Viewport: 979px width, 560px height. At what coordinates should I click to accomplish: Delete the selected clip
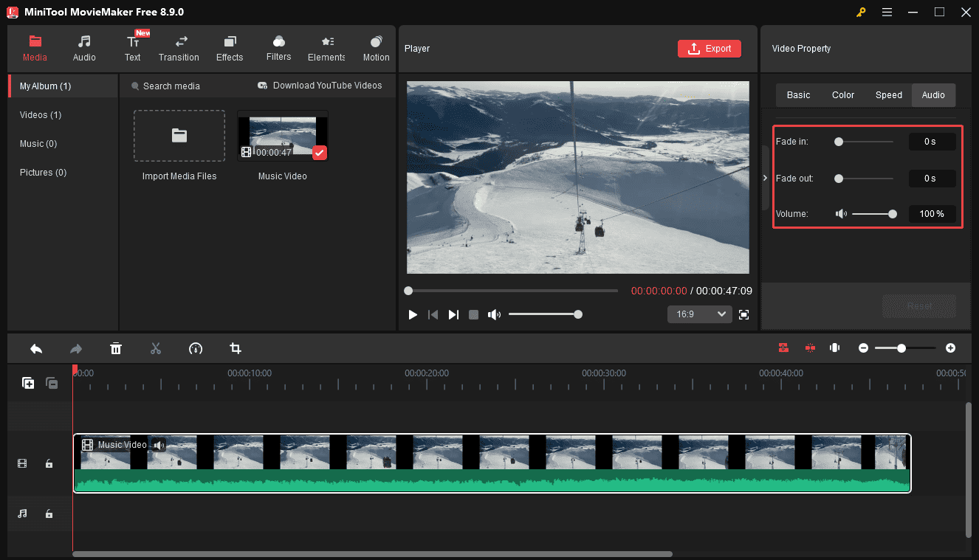[116, 348]
